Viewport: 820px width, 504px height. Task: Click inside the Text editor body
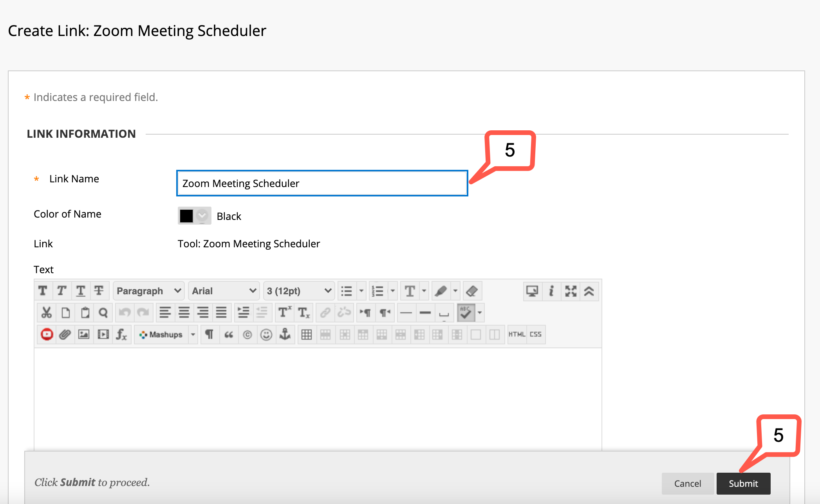pyautogui.click(x=318, y=399)
